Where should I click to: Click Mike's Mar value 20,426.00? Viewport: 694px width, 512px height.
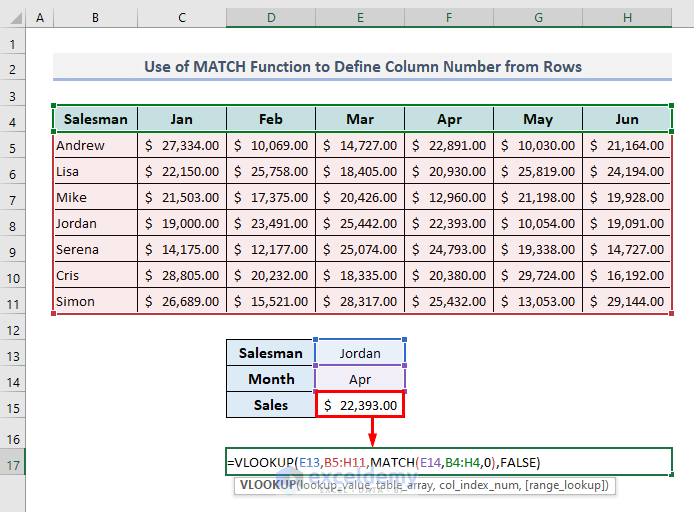[360, 197]
